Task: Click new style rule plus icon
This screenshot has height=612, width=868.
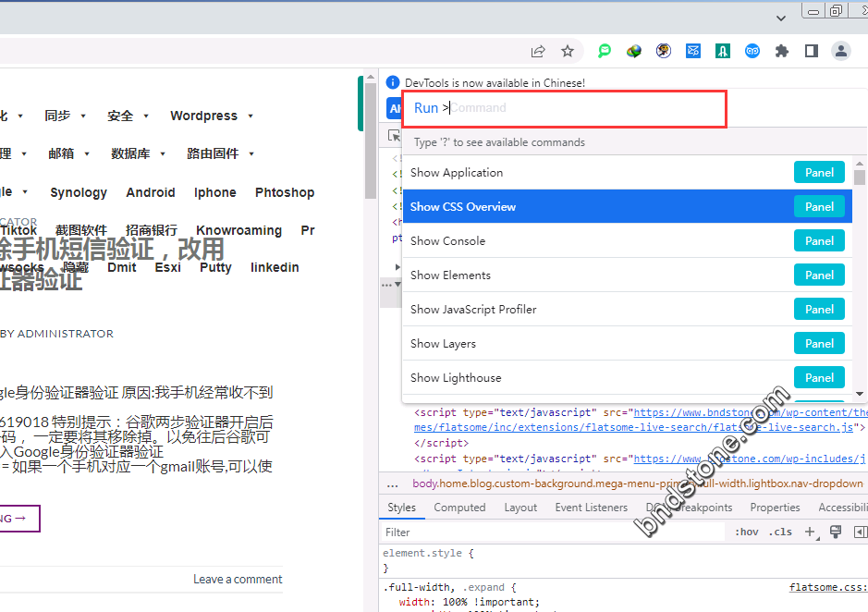Action: (810, 532)
